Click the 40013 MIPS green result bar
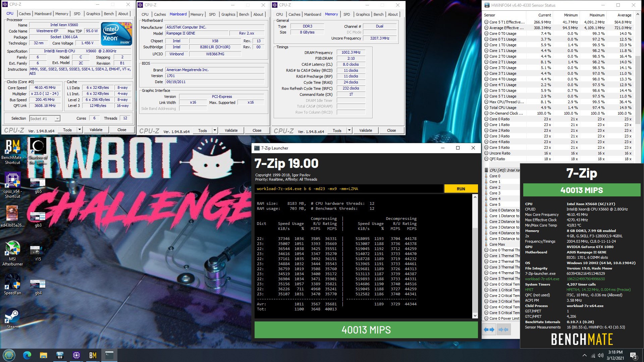The image size is (644, 362). [366, 330]
